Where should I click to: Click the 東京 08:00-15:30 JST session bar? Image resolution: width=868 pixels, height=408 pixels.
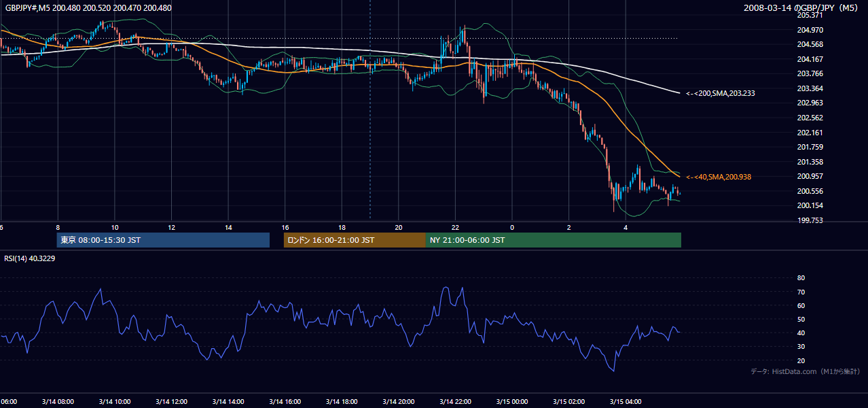click(x=163, y=240)
